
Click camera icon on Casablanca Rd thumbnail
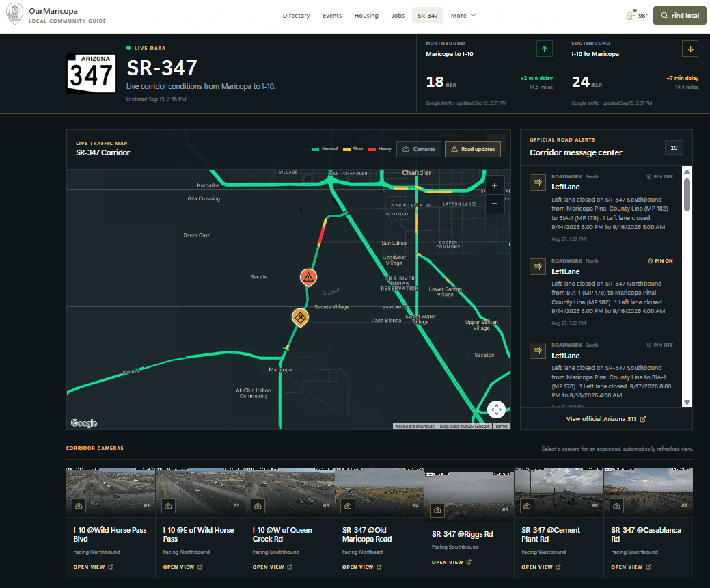click(616, 506)
